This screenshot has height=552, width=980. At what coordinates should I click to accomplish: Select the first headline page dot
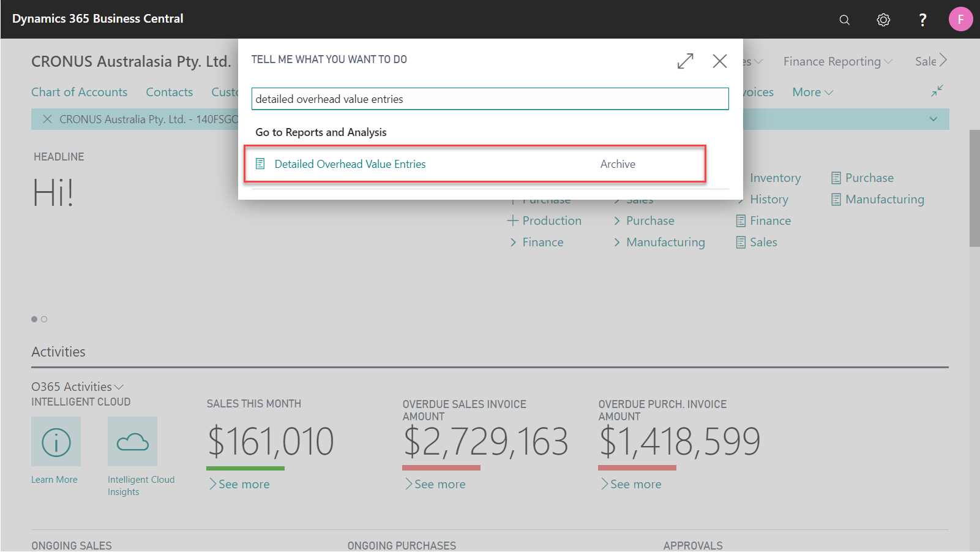coord(34,319)
